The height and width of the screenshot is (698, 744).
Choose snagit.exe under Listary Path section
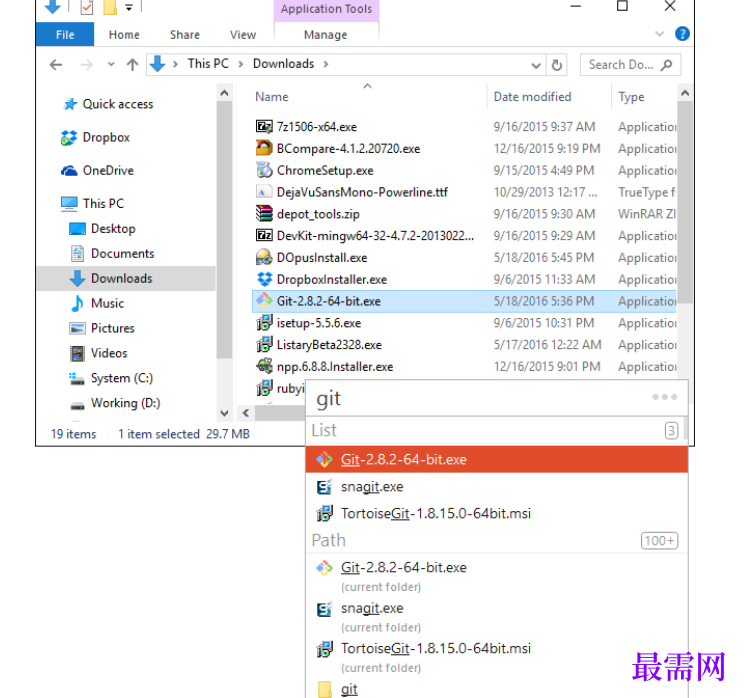(496, 617)
